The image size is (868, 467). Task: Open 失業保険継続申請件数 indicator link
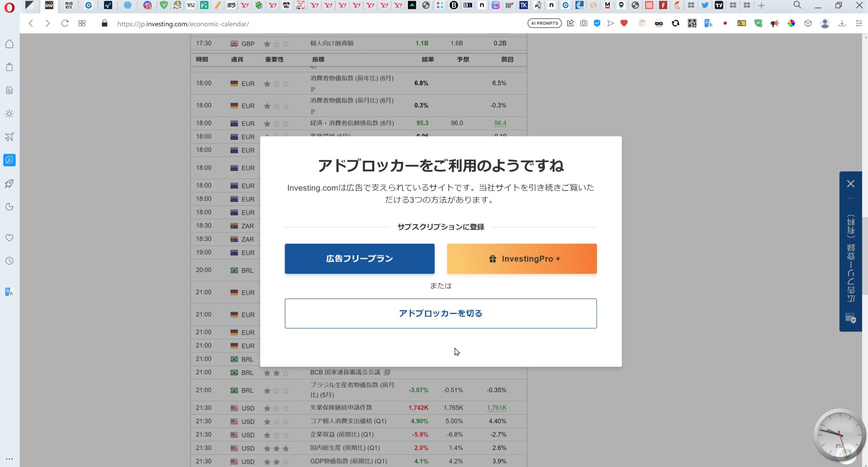click(x=341, y=407)
